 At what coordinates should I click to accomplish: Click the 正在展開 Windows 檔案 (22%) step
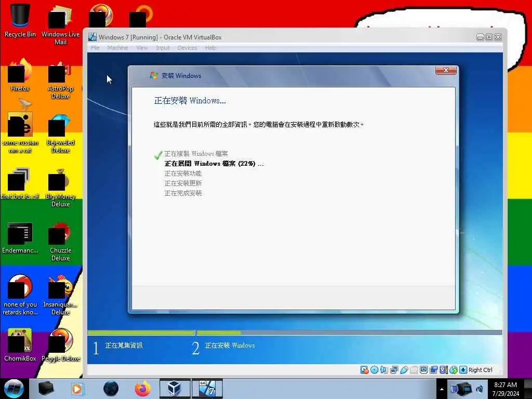coord(214,164)
